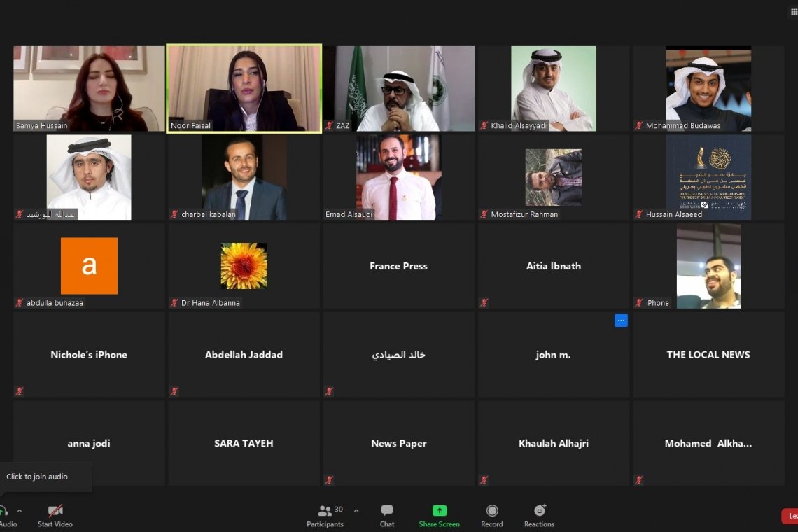
Task: Click the green Share Screen icon
Action: click(x=439, y=512)
